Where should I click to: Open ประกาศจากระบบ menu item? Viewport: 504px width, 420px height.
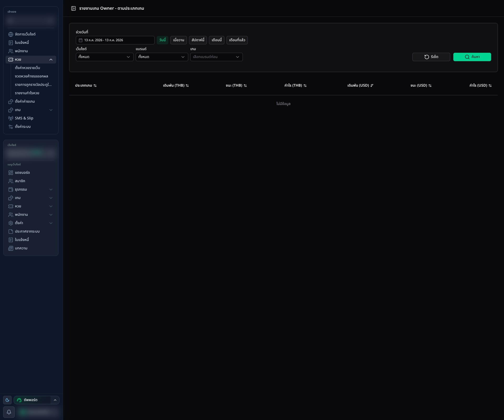click(31, 232)
